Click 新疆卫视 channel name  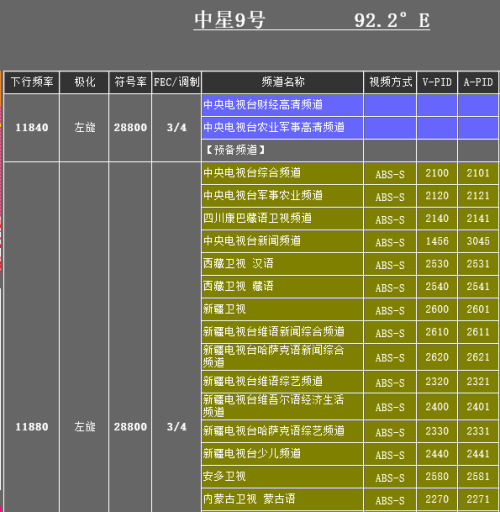point(225,309)
